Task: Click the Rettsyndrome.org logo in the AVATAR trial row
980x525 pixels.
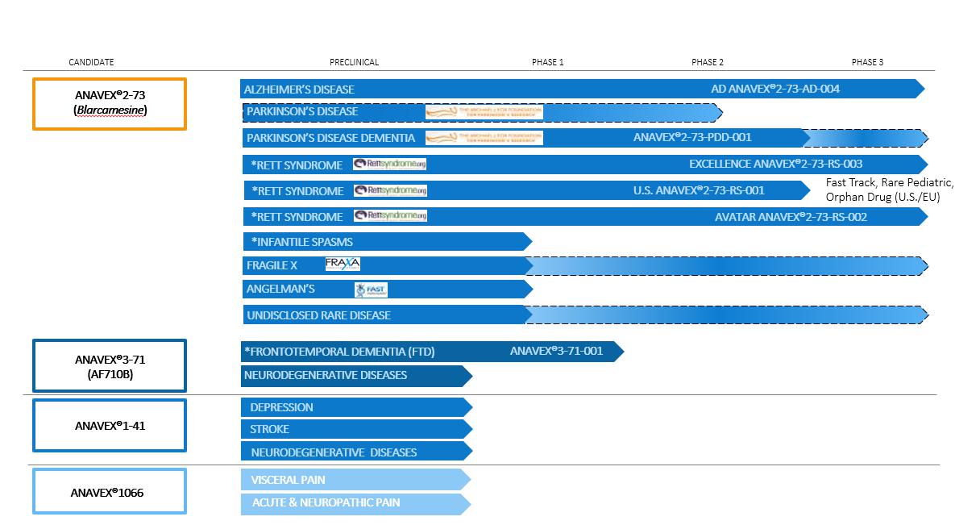Action: (x=390, y=216)
